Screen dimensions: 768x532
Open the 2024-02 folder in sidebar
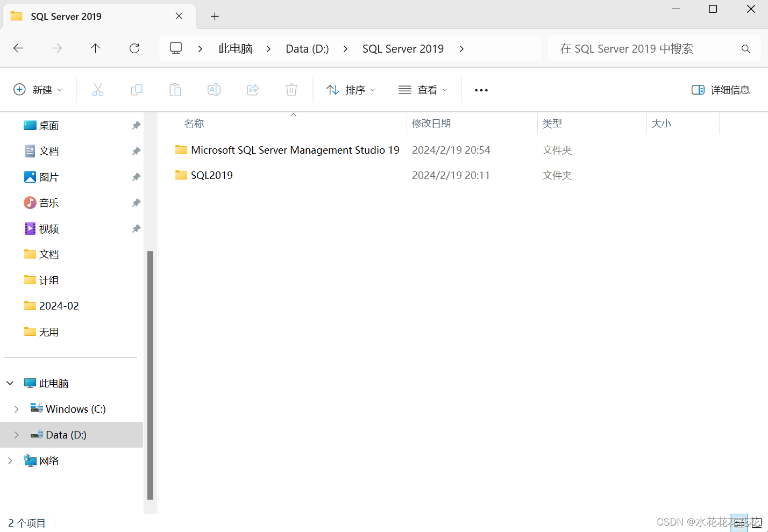[59, 306]
